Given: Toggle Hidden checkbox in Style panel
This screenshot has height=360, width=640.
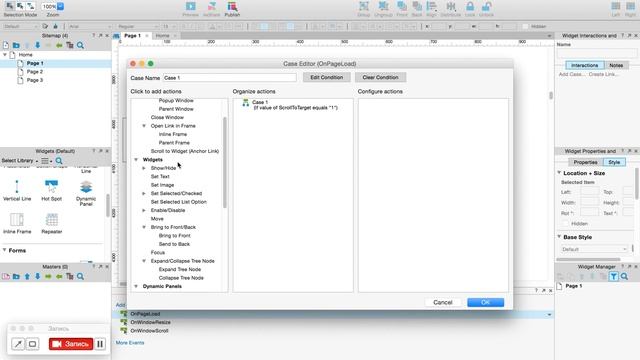Looking at the screenshot, I should click(566, 224).
